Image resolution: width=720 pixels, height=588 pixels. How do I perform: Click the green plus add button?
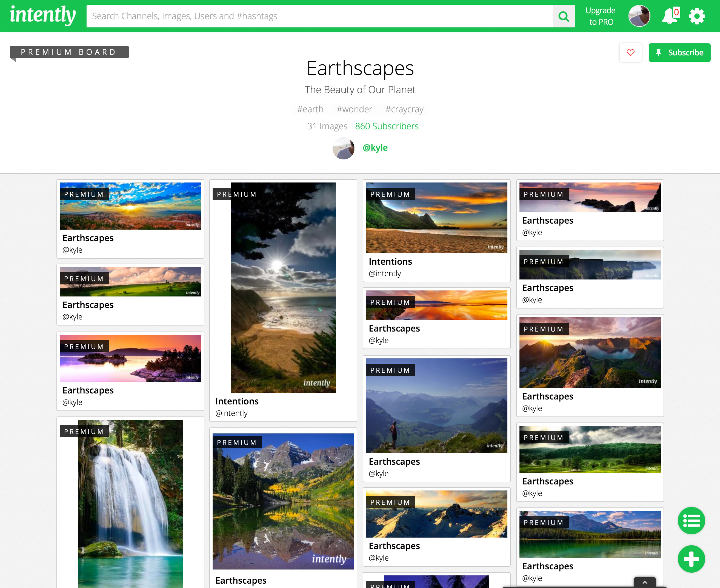[x=691, y=559]
